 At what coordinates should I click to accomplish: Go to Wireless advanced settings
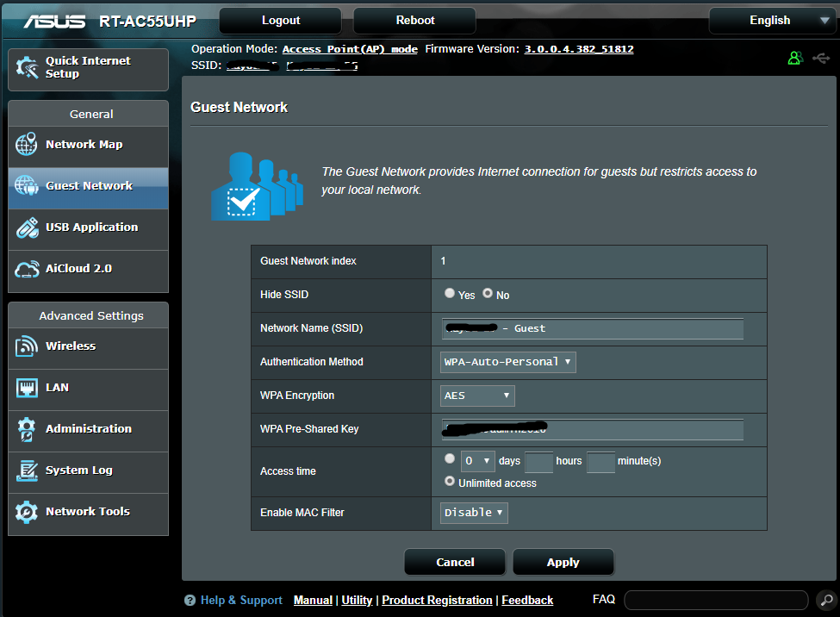89,346
